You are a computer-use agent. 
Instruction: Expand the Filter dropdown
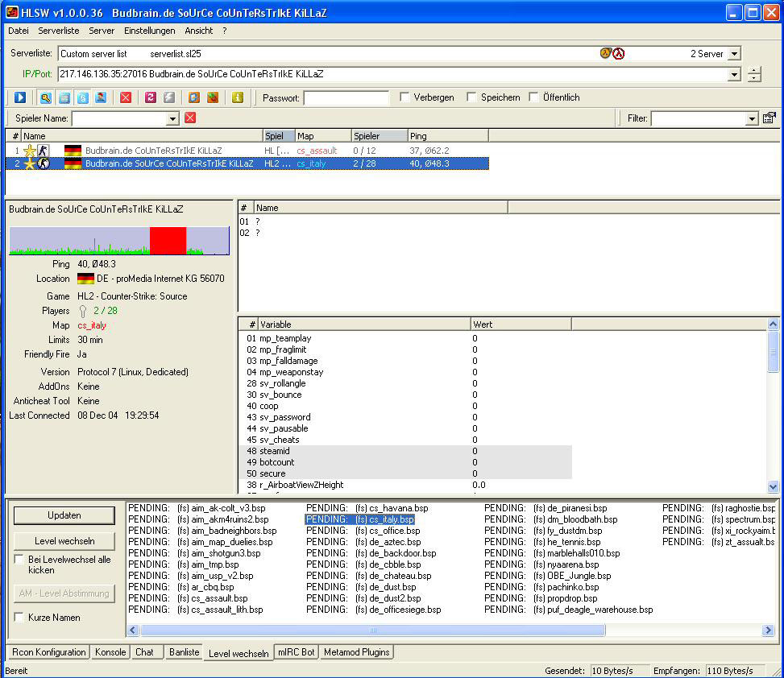(753, 118)
